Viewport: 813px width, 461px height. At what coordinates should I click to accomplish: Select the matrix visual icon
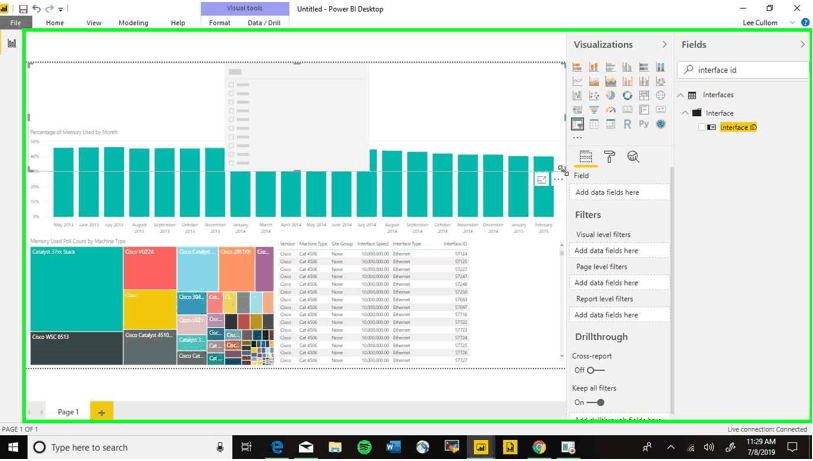(610, 124)
